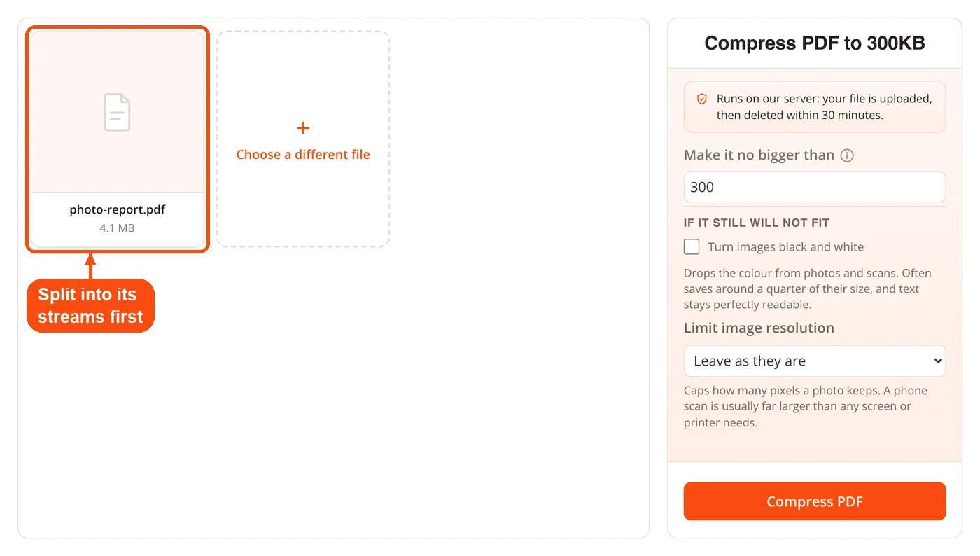Image resolution: width=980 pixels, height=556 pixels.
Task: Click the Compress PDF button
Action: (815, 501)
